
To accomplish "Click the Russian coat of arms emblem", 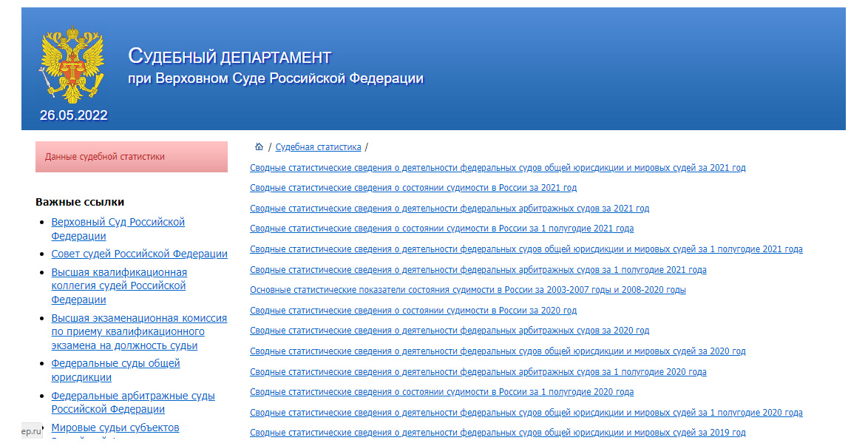I will (x=73, y=64).
